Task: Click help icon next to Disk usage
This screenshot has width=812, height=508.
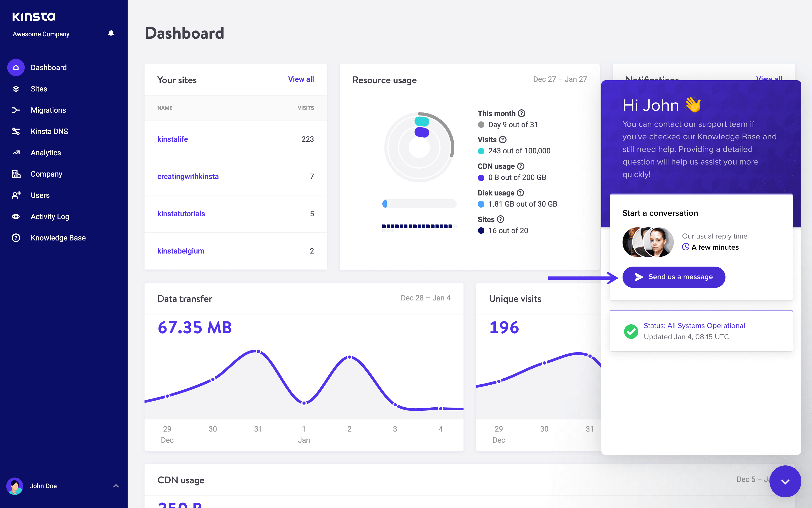Action: pyautogui.click(x=520, y=193)
